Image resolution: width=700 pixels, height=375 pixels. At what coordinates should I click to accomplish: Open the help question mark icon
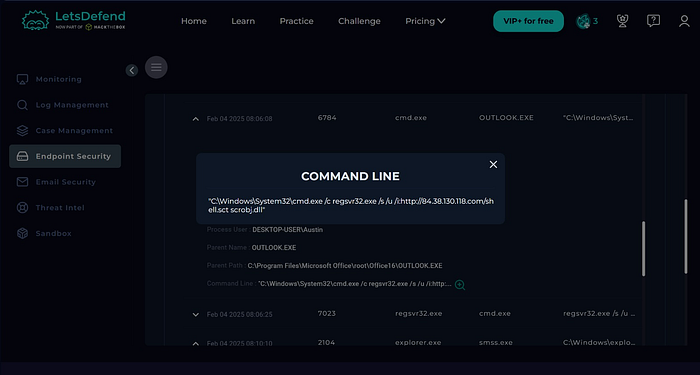coord(653,21)
